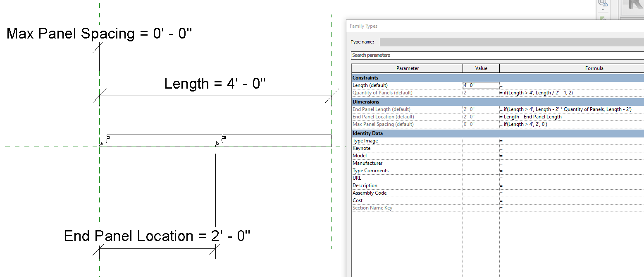Click the End Panel Length formula cell
The height and width of the screenshot is (277, 644).
pyautogui.click(x=572, y=109)
